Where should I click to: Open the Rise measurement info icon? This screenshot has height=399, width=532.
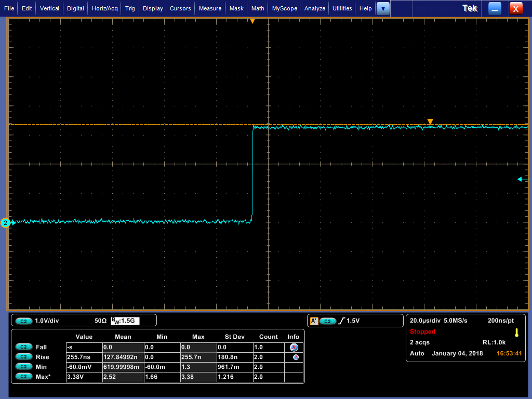(296, 357)
